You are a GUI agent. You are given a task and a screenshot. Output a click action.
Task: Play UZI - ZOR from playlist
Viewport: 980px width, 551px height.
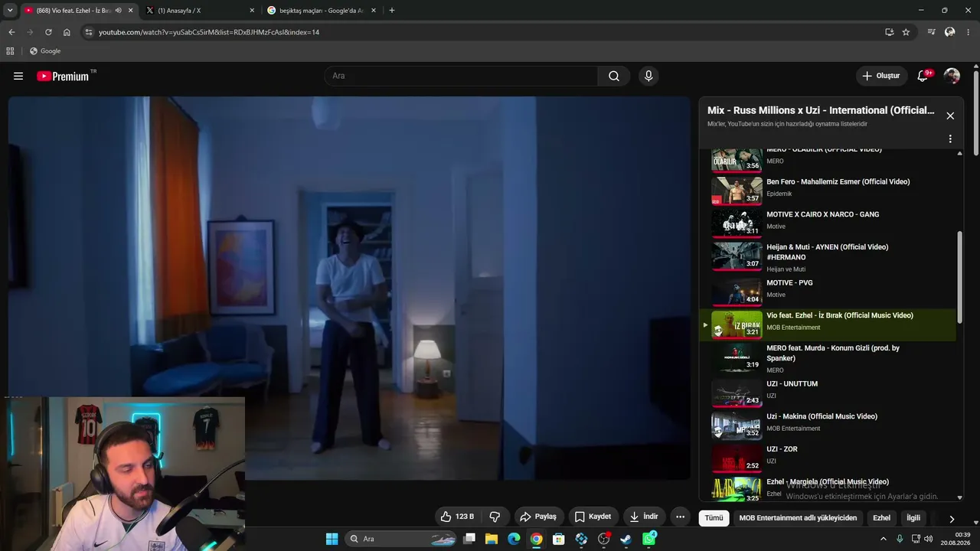pyautogui.click(x=828, y=458)
